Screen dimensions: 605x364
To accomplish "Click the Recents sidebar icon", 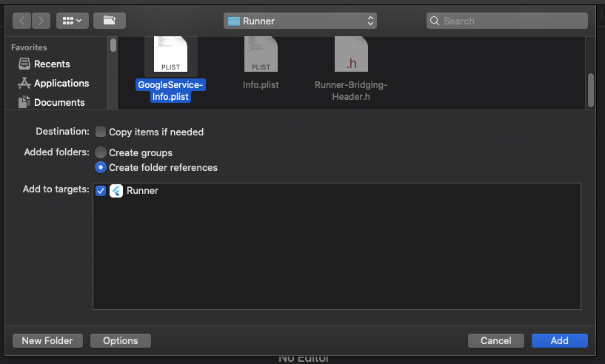I will (x=24, y=64).
